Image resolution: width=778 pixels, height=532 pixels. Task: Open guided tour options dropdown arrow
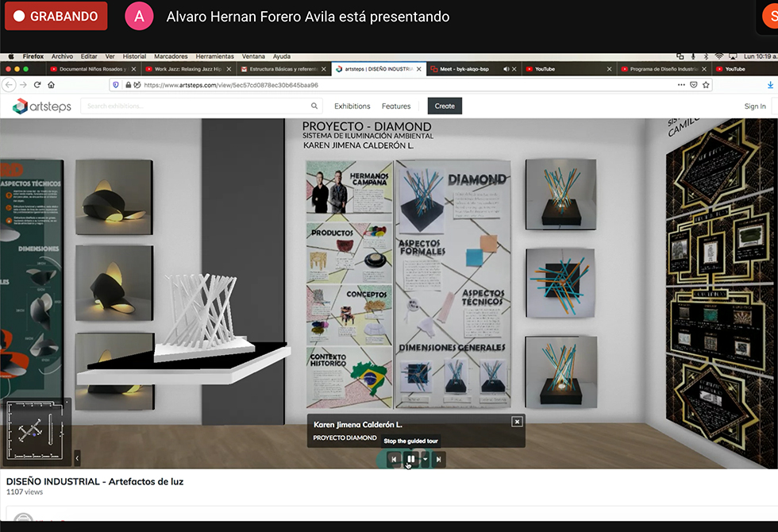[425, 459]
